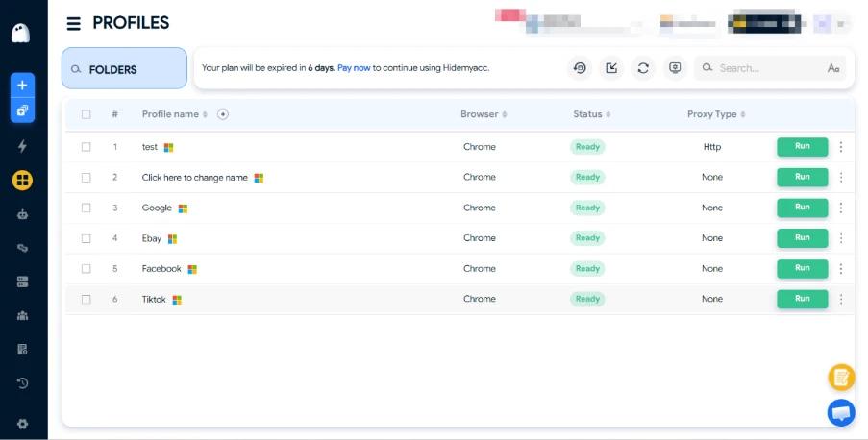Click Windows OS icon beside Tiktok profile
868x440 pixels.
click(x=177, y=300)
